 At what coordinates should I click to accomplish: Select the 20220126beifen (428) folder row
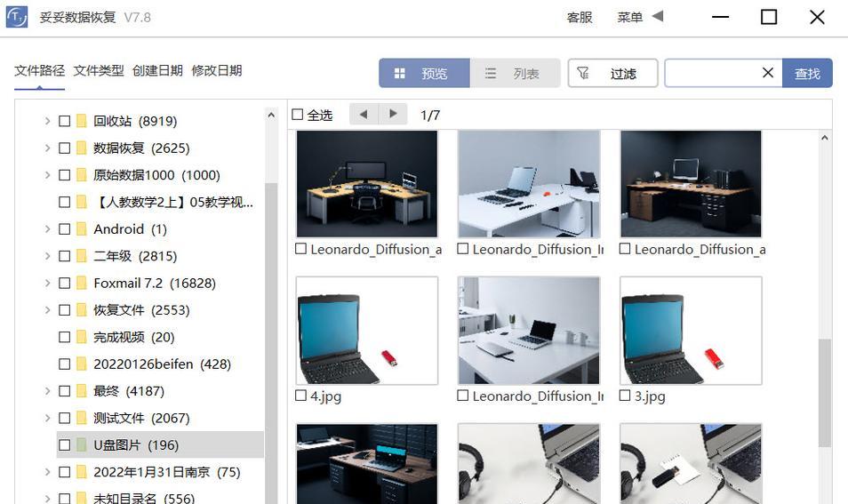click(159, 364)
